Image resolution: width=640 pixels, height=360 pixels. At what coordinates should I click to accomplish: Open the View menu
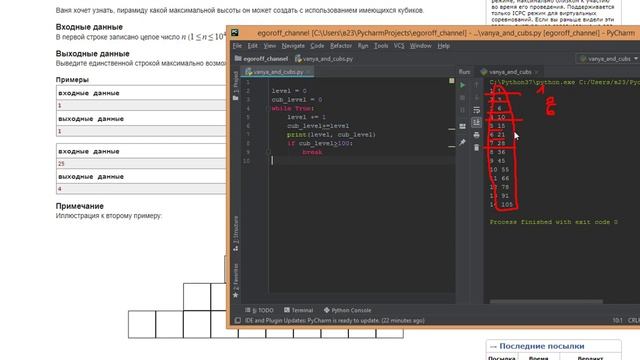point(269,46)
